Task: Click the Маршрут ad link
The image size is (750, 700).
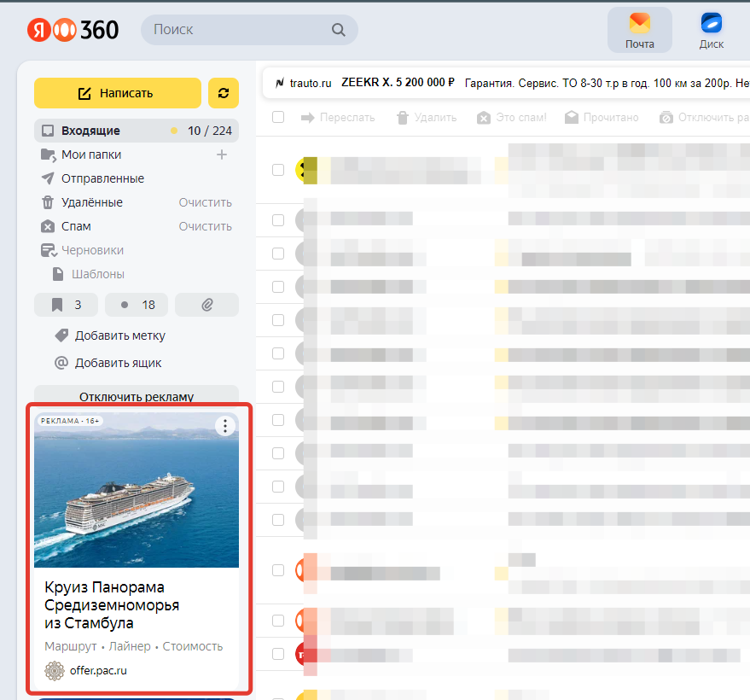Action: pyautogui.click(x=71, y=646)
